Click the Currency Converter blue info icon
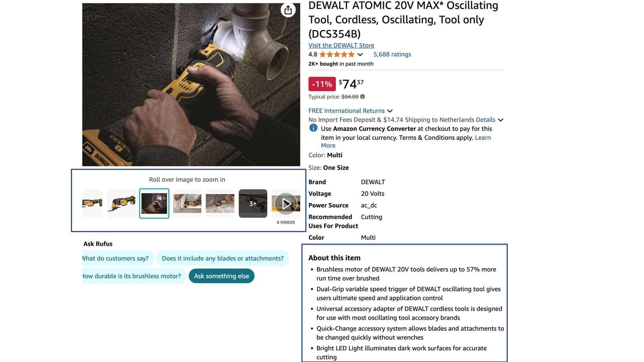 (313, 128)
